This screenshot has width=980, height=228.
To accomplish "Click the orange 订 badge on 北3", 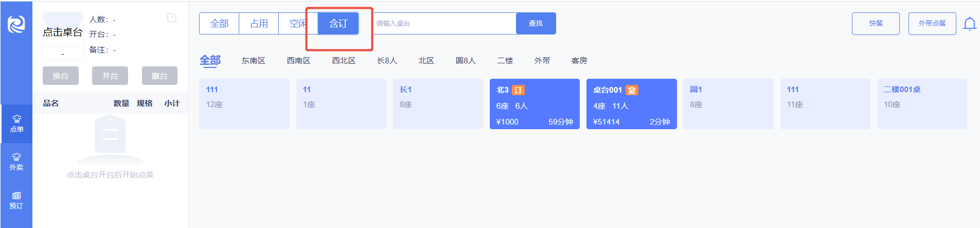I will (x=518, y=90).
